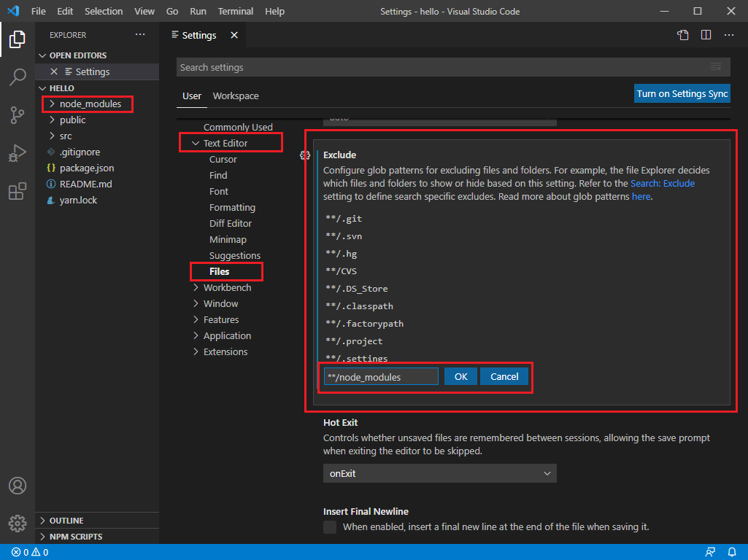Click the VS Code logo icon
This screenshot has width=748, height=560.
[14, 11]
